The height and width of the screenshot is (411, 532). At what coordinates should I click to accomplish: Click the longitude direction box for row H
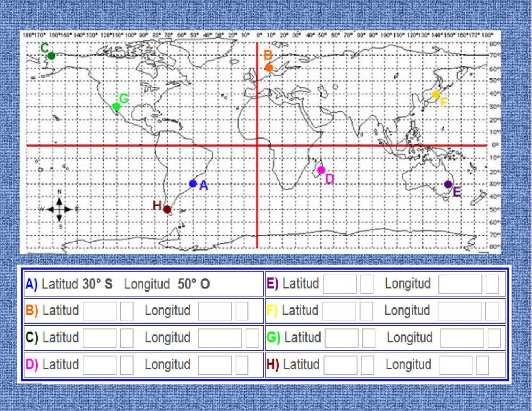point(483,365)
